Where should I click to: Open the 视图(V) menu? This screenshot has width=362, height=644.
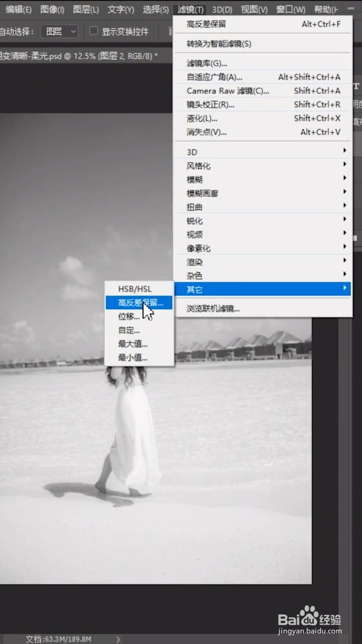pyautogui.click(x=254, y=10)
